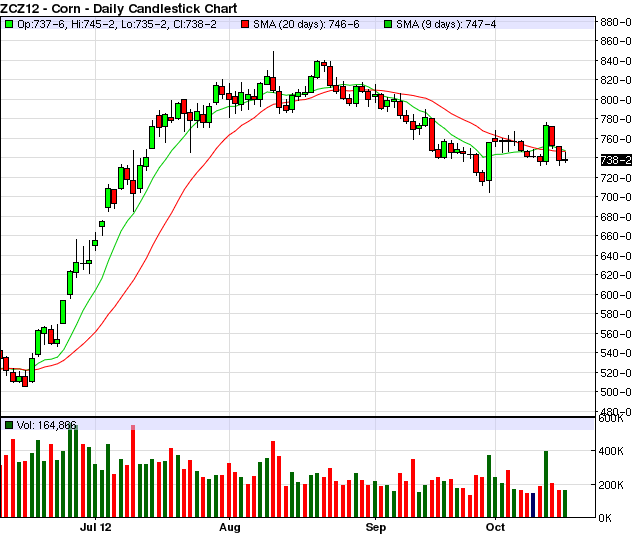The image size is (640, 536).
Task: Click the dark blue volume bar in October
Action: point(533,505)
